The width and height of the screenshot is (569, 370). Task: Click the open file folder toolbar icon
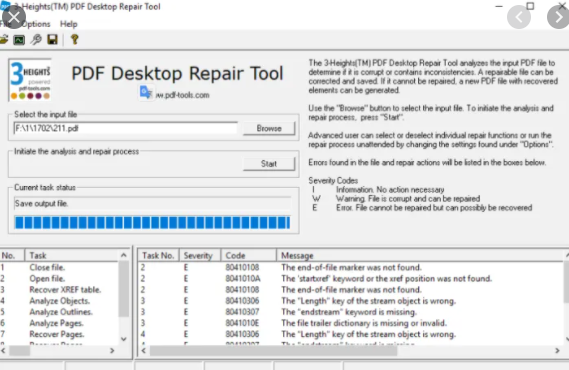[x=4, y=39]
